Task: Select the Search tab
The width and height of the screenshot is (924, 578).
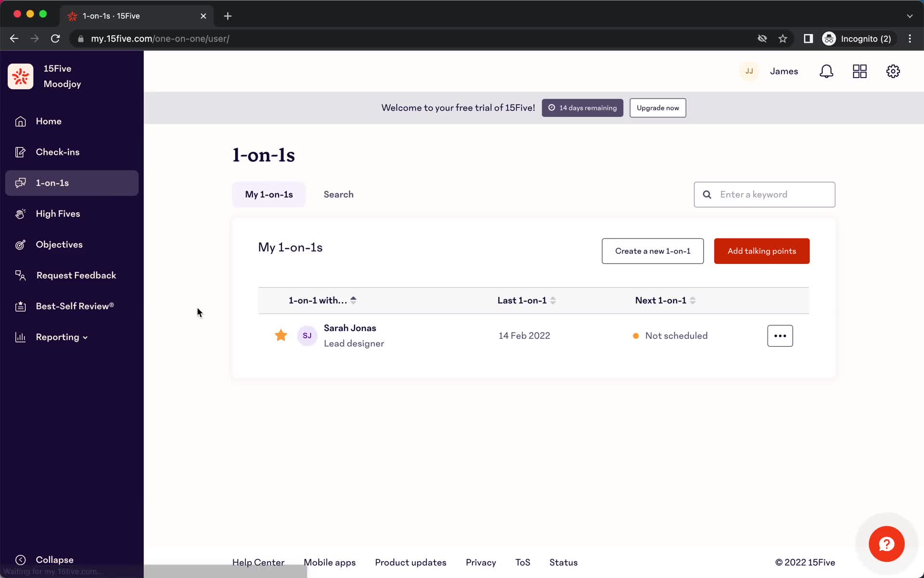Action: coord(339,194)
